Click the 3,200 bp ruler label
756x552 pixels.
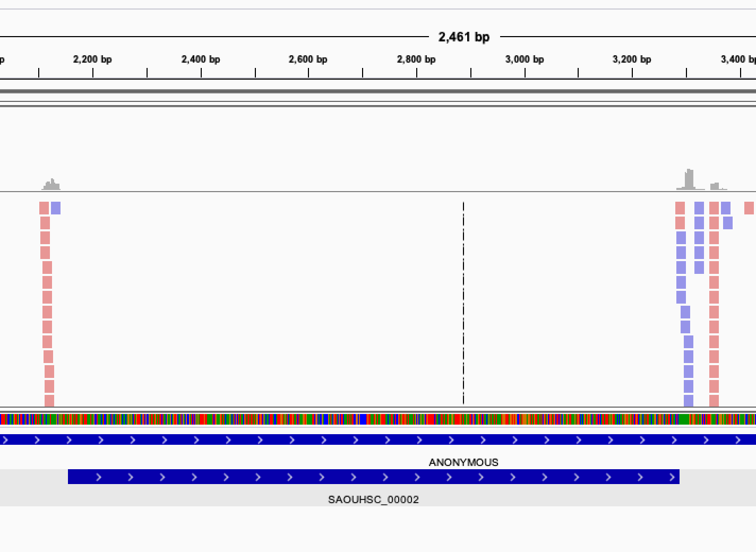click(632, 59)
